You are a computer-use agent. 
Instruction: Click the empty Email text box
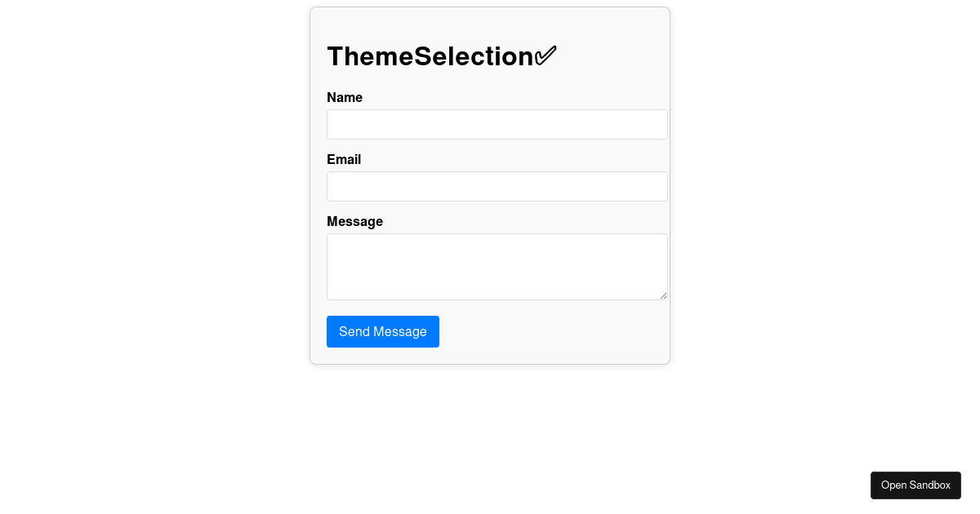(497, 186)
